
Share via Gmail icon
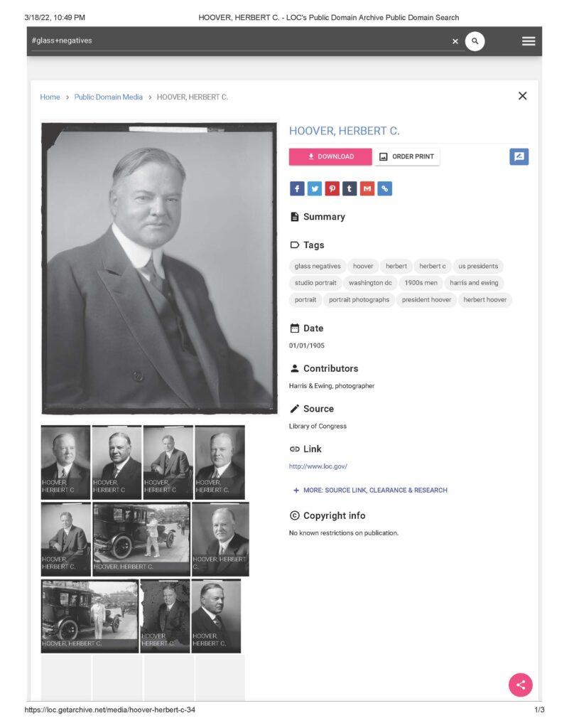367,188
